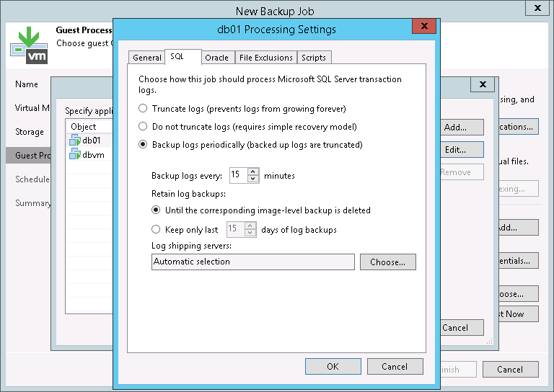Select db01 row in object list

coord(89,140)
